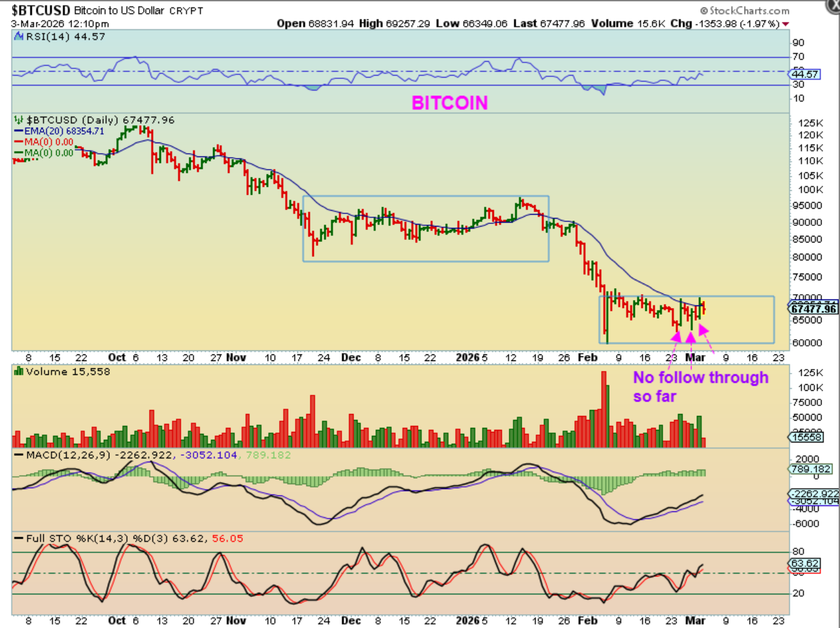Close the chart lightbox with the X button
The width and height of the screenshot is (840, 628).
(x=834, y=4)
